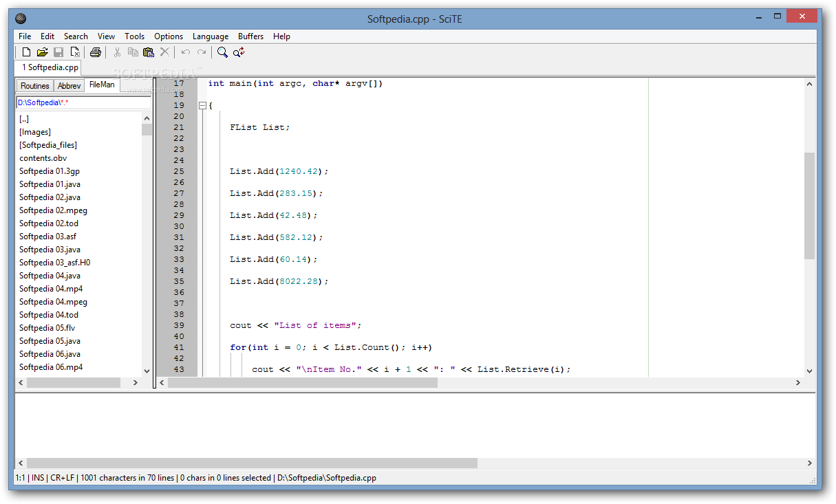Click the int main function declaration line

[x=295, y=83]
